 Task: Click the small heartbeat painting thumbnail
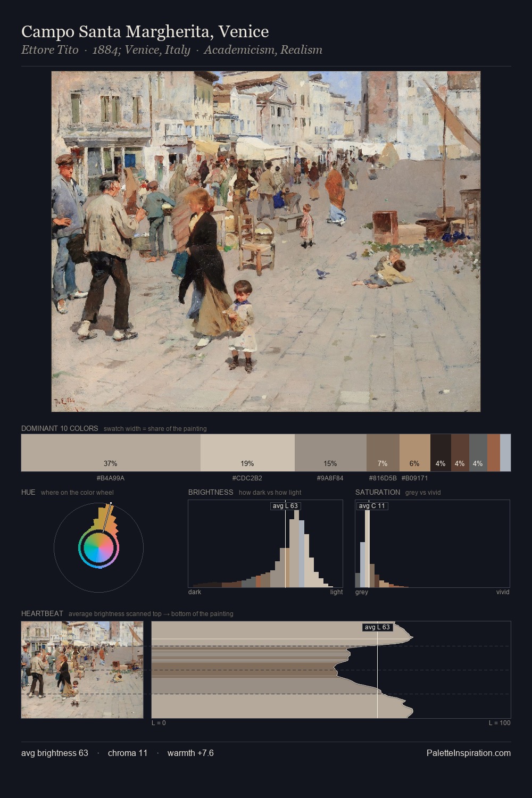82,670
